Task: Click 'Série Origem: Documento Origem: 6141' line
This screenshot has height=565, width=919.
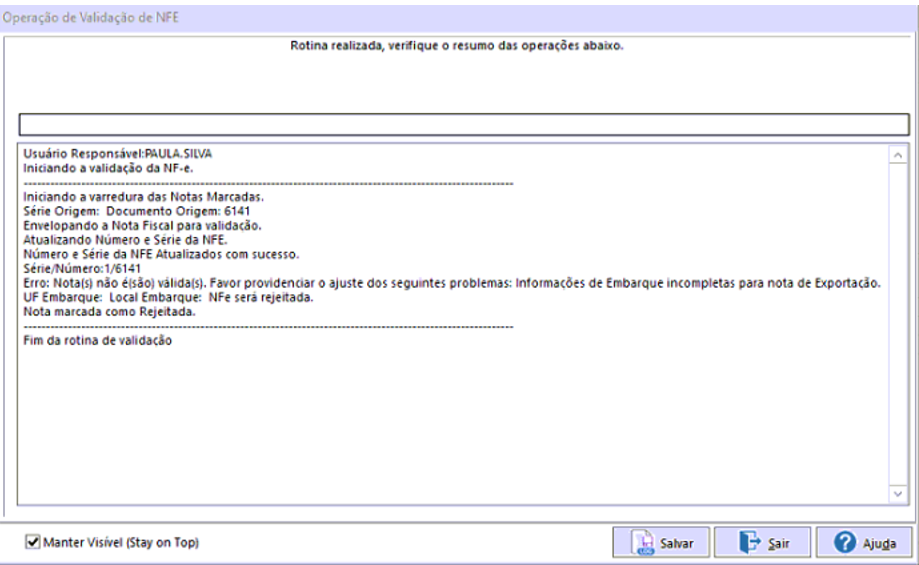Action: (137, 211)
